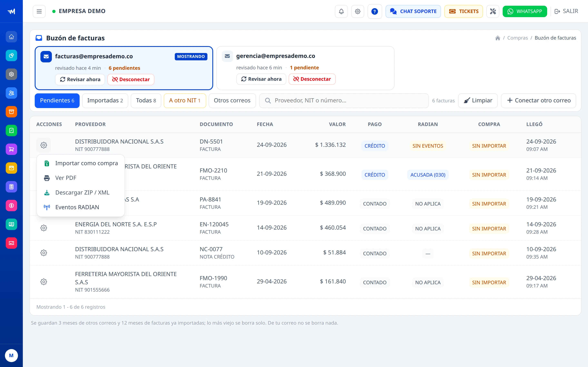The height and width of the screenshot is (367, 588).
Task: Open the calculator icon in sidebar
Action: click(x=11, y=187)
